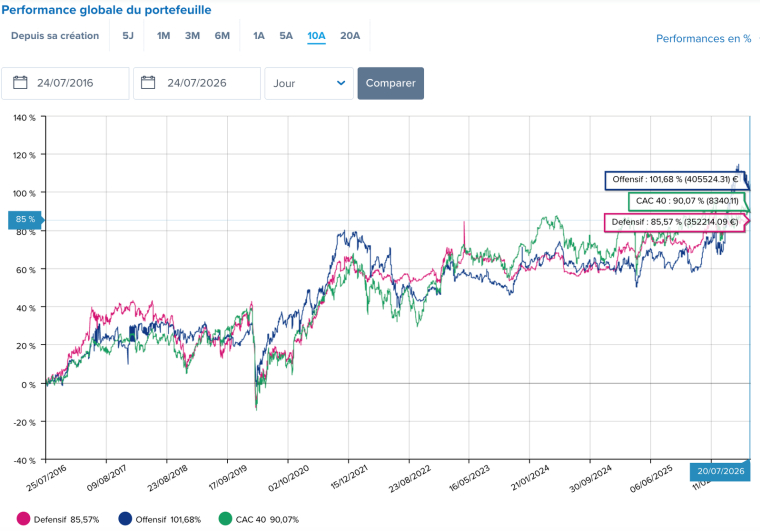Toggle the CAC 40 green legend circle

[225, 519]
